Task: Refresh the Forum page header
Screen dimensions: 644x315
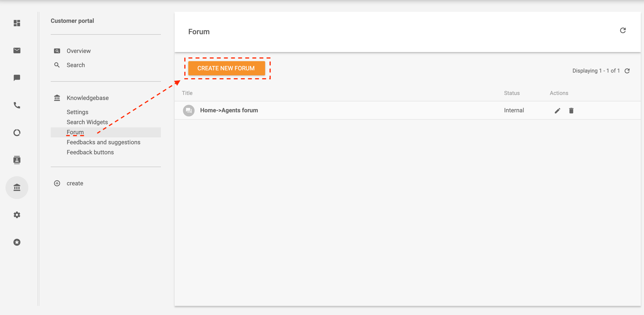Action: click(623, 31)
